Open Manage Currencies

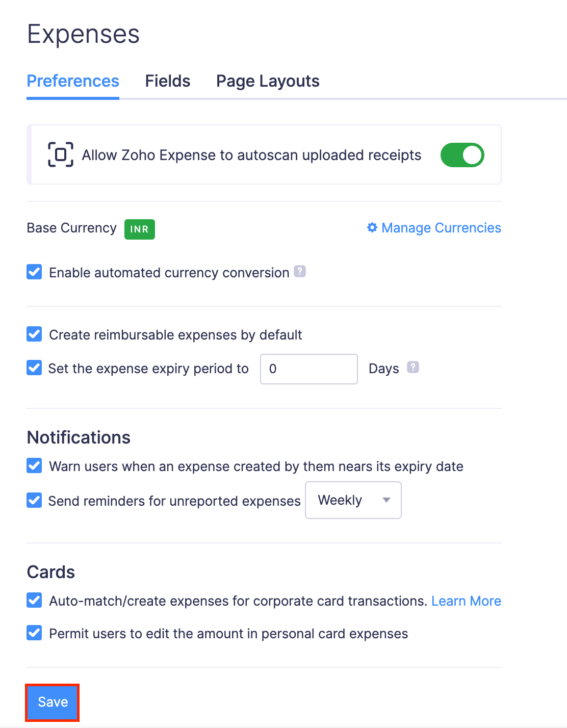point(441,228)
